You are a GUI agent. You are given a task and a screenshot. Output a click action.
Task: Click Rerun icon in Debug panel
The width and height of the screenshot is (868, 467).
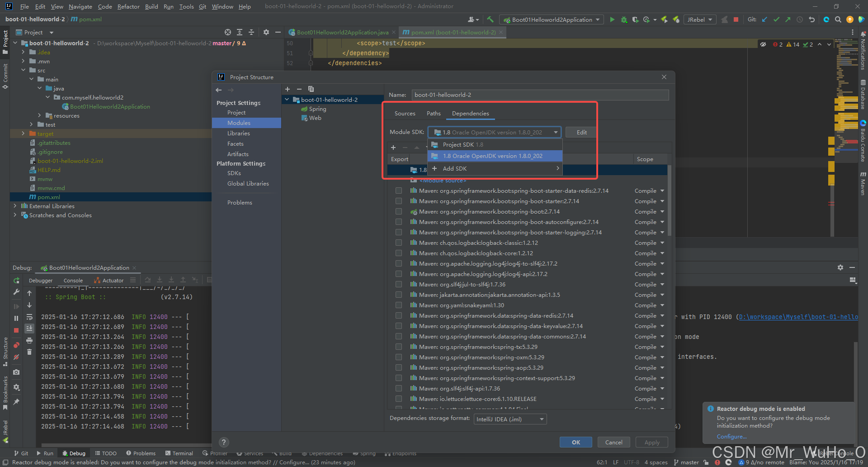(16, 281)
